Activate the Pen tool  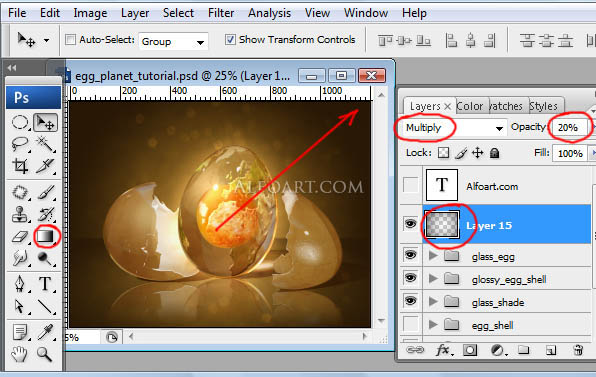[20, 284]
